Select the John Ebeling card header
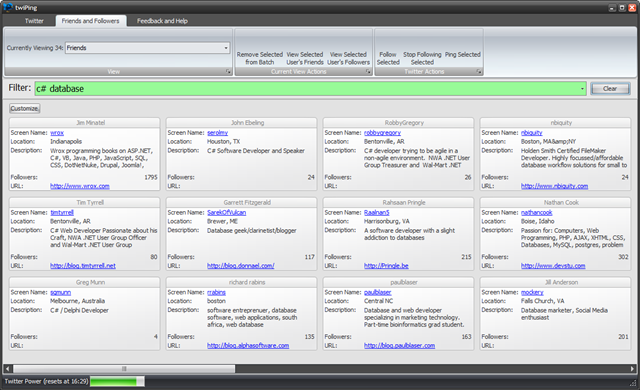 [x=242, y=123]
